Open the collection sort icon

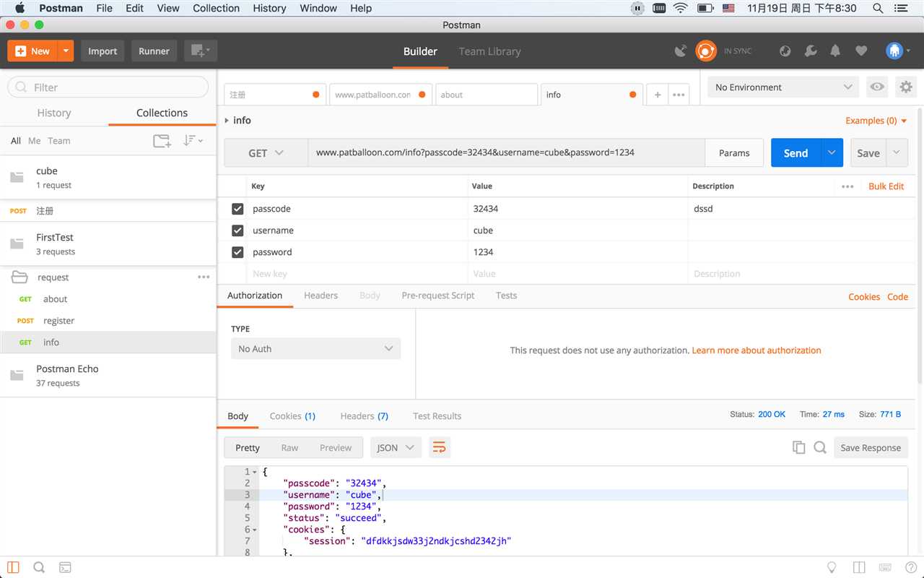(193, 141)
